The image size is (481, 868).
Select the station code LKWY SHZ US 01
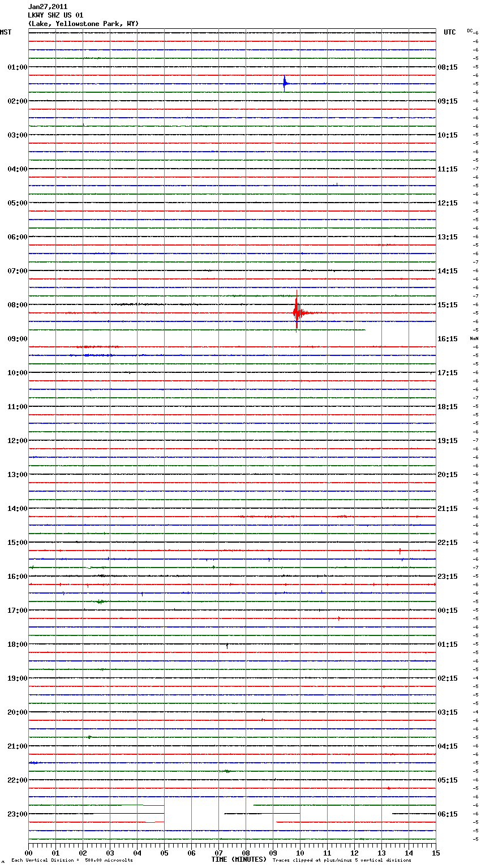(55, 15)
